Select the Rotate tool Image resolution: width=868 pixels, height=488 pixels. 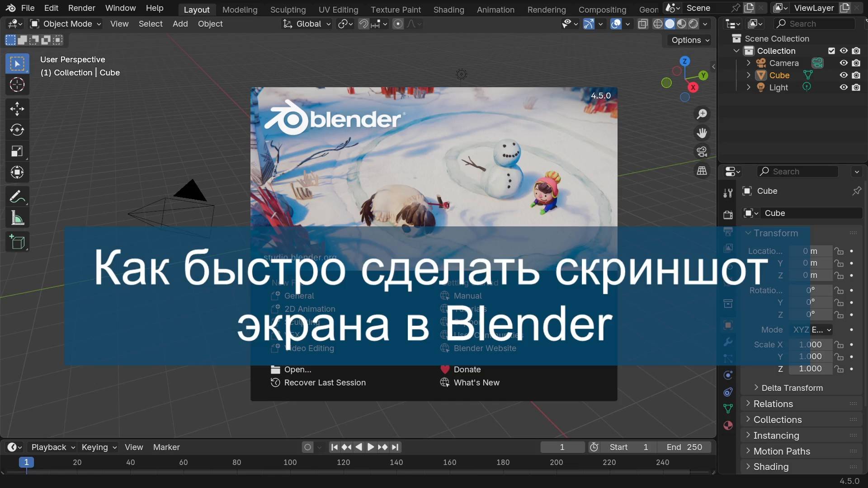(x=17, y=130)
